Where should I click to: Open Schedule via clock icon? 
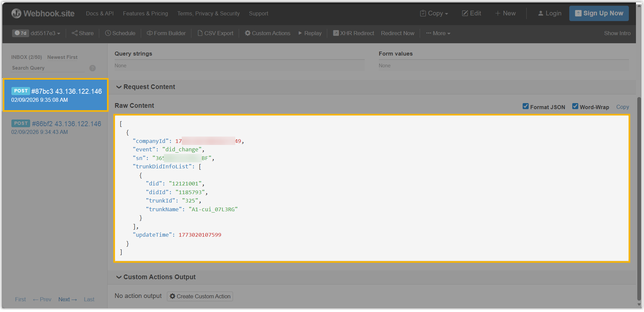pyautogui.click(x=108, y=33)
